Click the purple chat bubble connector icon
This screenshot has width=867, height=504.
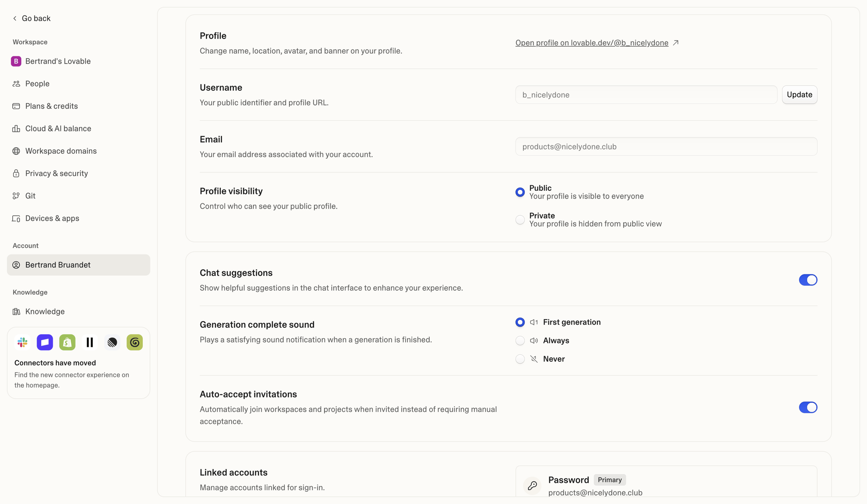pyautogui.click(x=45, y=342)
